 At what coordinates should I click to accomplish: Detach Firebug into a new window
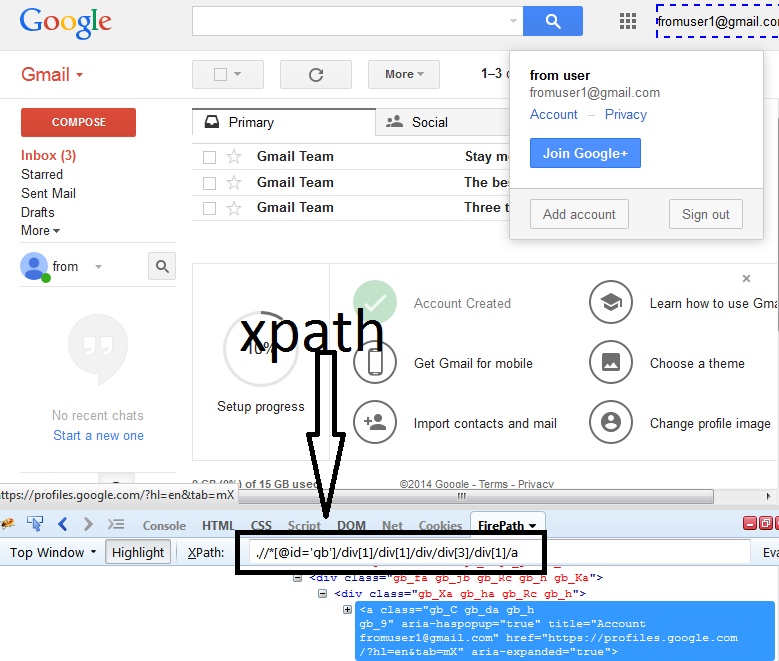point(766,523)
